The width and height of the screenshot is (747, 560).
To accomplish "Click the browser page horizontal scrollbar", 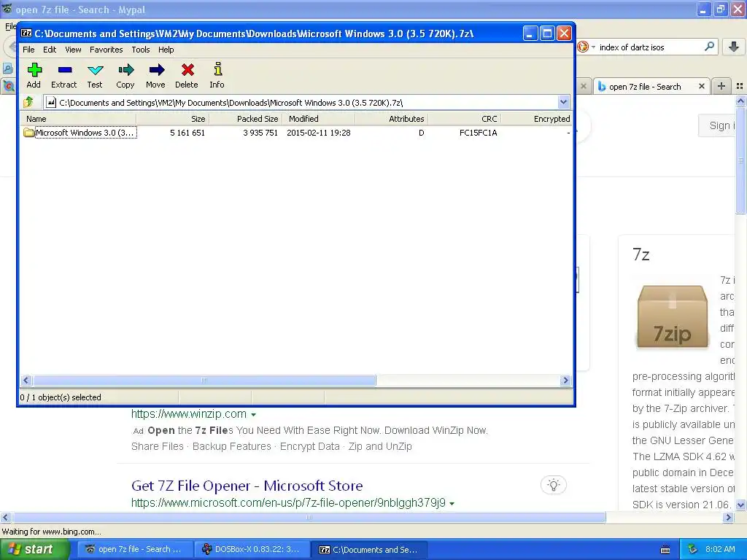I will pos(309,517).
